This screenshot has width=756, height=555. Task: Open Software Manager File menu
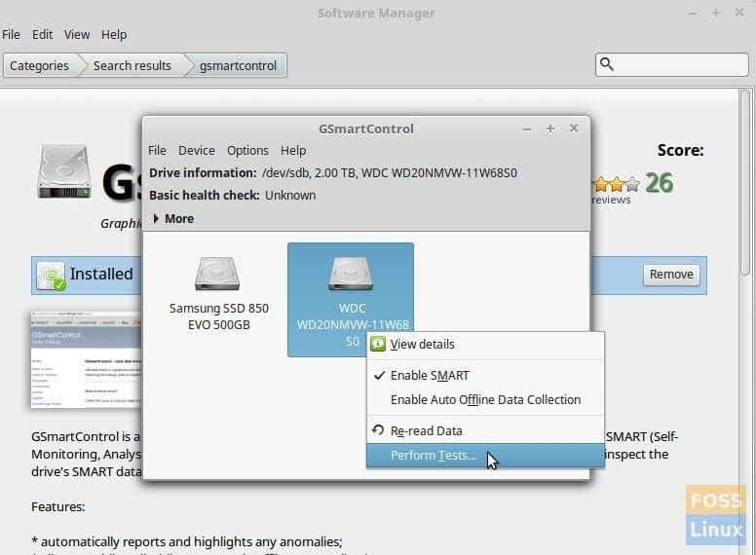(11, 35)
